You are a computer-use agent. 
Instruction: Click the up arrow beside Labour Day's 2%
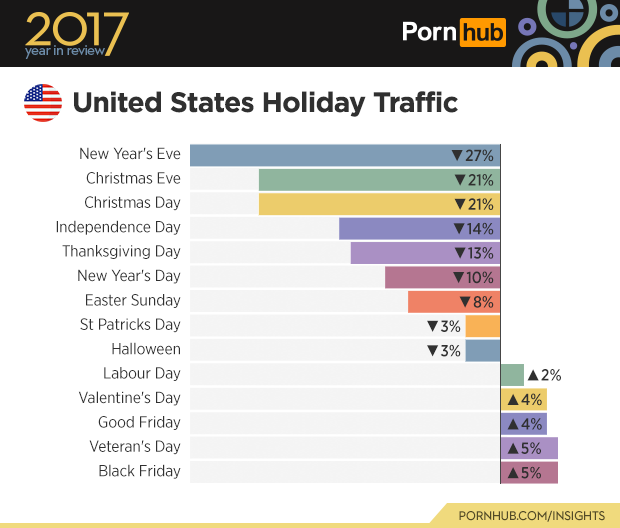click(x=533, y=375)
